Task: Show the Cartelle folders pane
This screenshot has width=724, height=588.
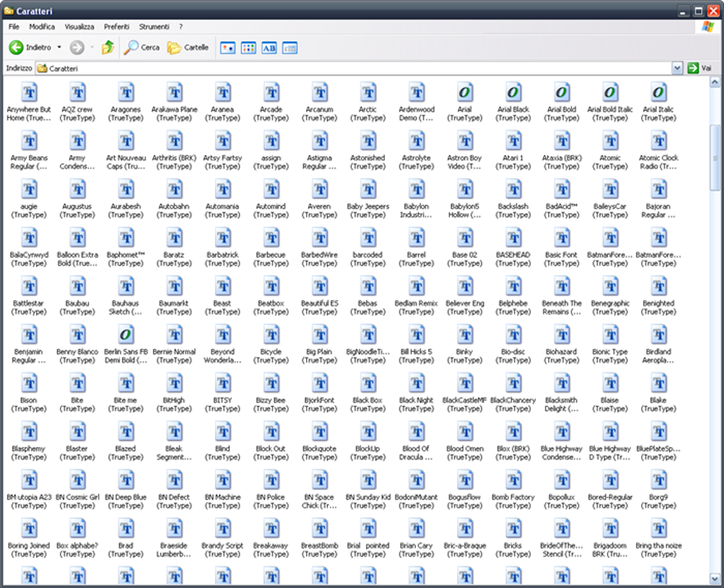Action: [188, 47]
